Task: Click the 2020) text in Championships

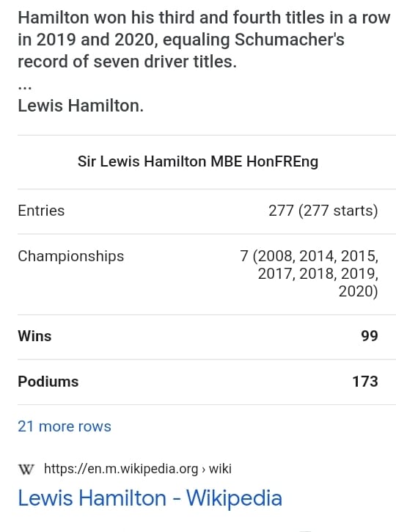Action: [359, 291]
